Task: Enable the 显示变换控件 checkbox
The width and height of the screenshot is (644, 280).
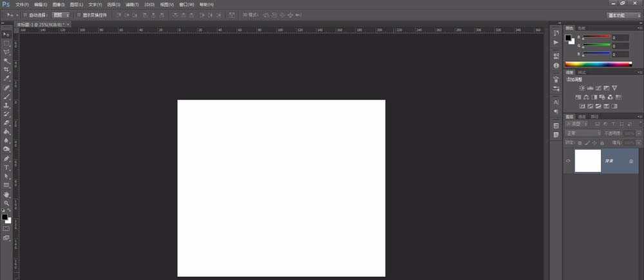Action: click(79, 14)
